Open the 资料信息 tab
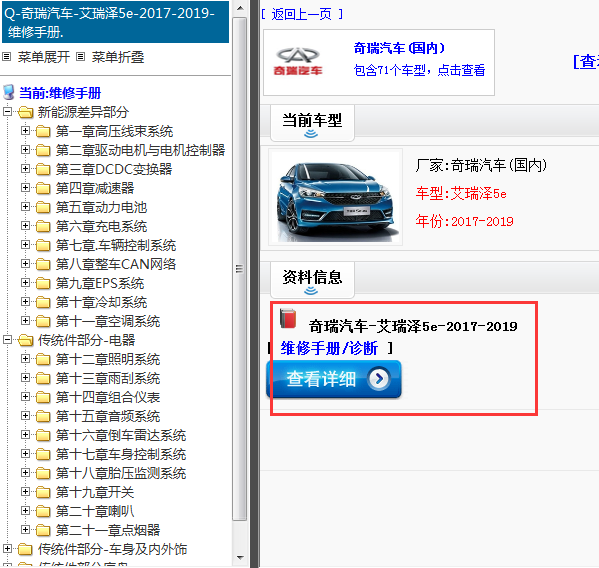The height and width of the screenshot is (568, 599). click(312, 279)
